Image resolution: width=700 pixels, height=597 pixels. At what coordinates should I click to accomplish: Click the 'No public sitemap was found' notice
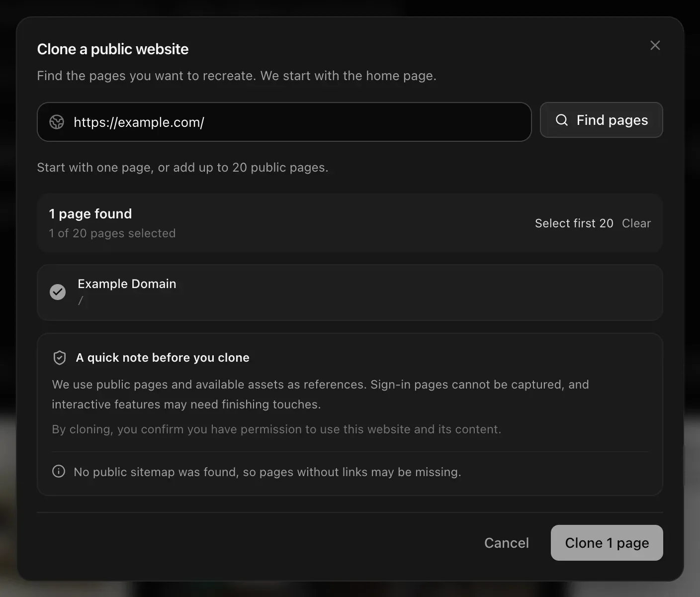tap(267, 472)
